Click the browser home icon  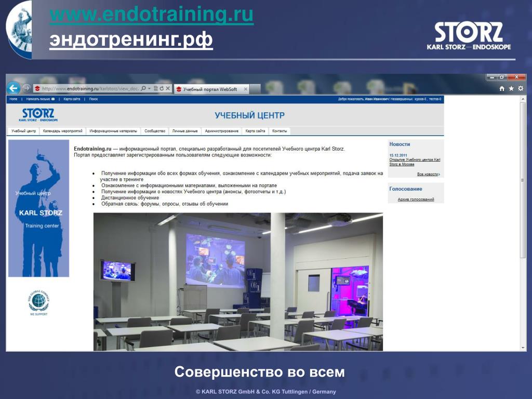tap(502, 89)
